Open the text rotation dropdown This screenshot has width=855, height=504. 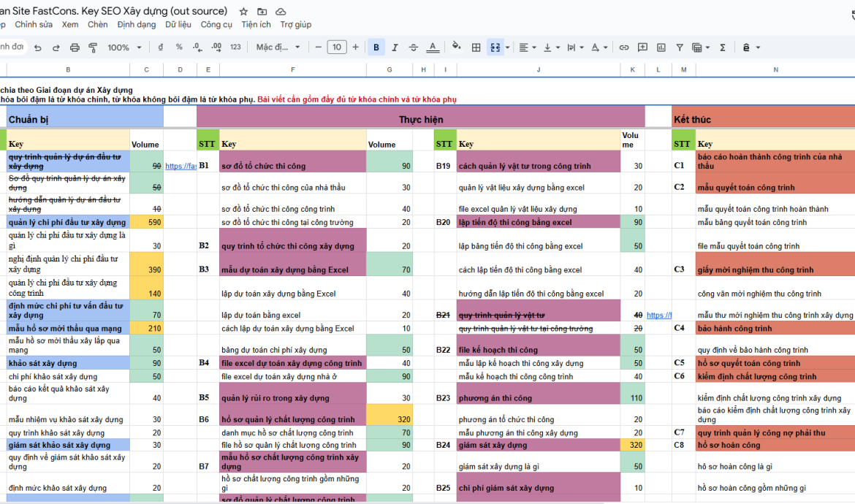point(599,47)
